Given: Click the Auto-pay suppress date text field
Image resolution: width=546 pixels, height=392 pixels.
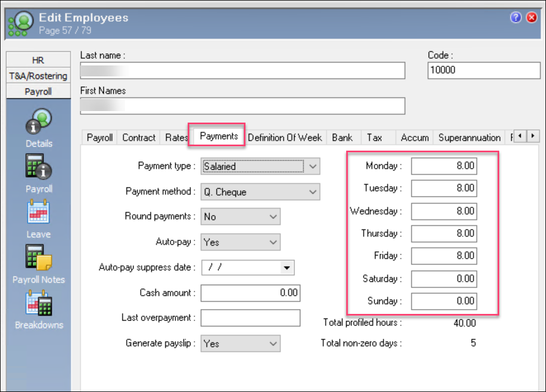Looking at the screenshot, I should [241, 268].
